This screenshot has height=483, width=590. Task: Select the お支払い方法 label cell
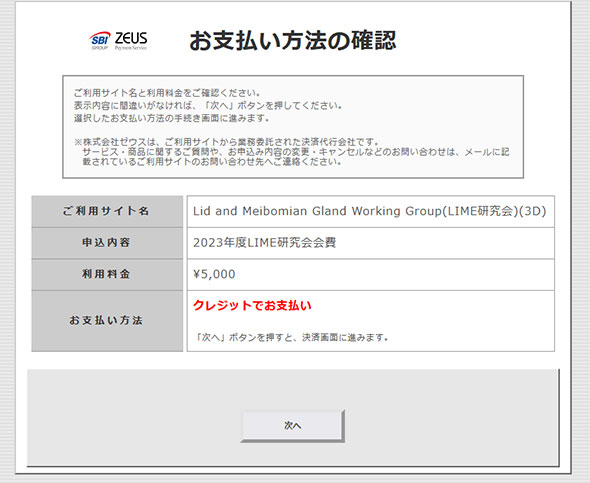[107, 321]
